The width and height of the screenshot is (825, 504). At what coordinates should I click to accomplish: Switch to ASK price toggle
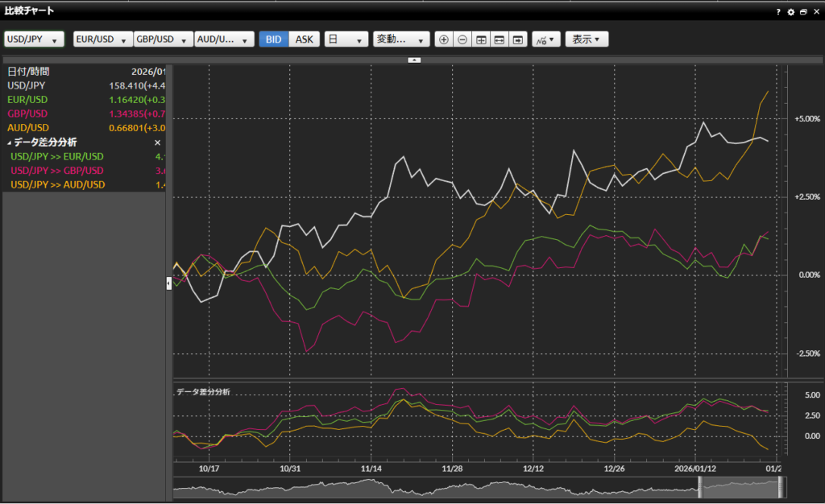(x=304, y=39)
